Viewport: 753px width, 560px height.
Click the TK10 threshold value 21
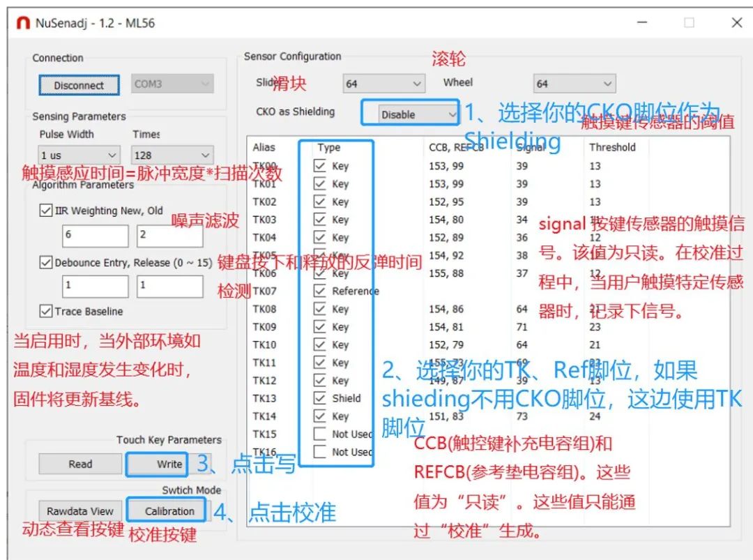[x=595, y=345]
